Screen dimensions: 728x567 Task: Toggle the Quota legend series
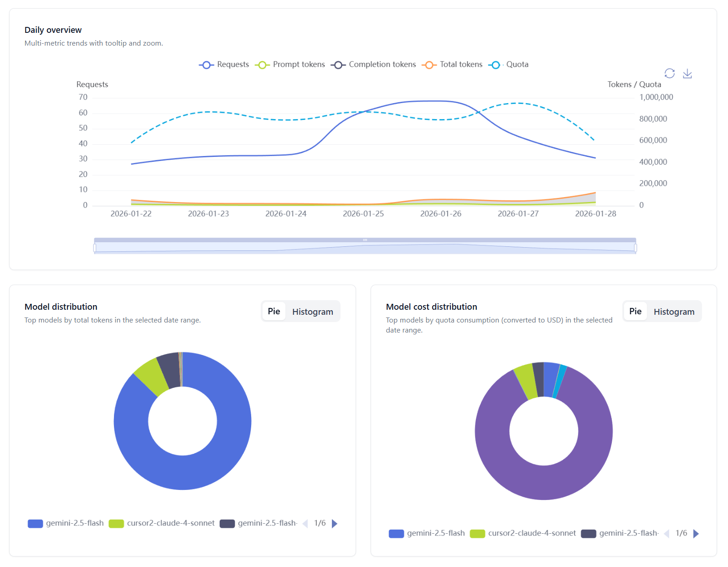508,65
